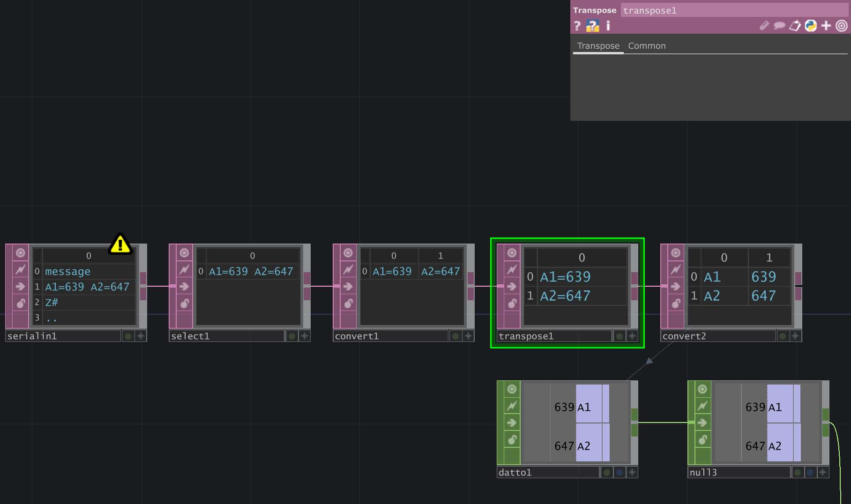Click the Python language icon
The height and width of the screenshot is (504, 851).
click(x=811, y=26)
